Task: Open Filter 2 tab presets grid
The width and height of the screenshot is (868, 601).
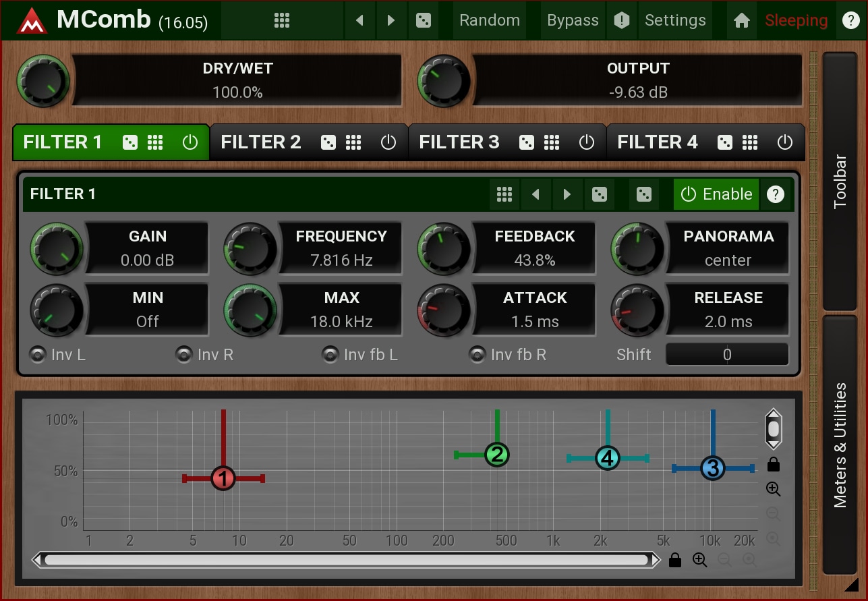Action: tap(353, 142)
